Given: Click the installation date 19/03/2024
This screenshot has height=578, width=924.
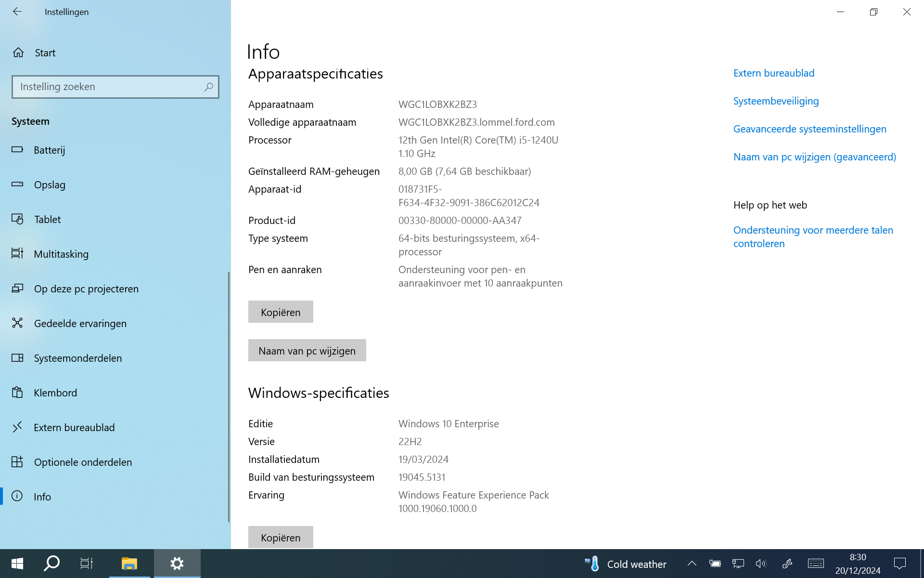Looking at the screenshot, I should (423, 460).
